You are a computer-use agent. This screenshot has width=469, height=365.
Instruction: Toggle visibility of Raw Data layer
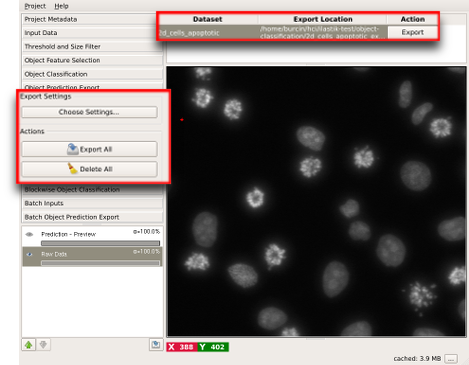coord(29,254)
